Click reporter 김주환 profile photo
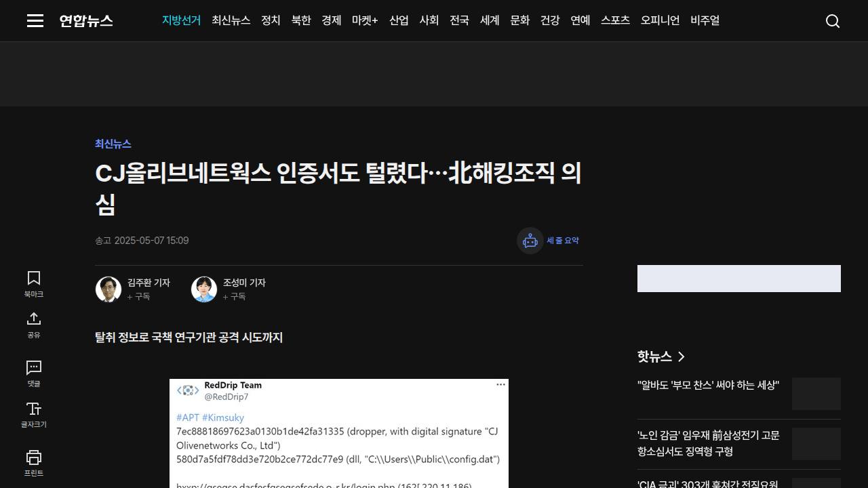 (108, 289)
